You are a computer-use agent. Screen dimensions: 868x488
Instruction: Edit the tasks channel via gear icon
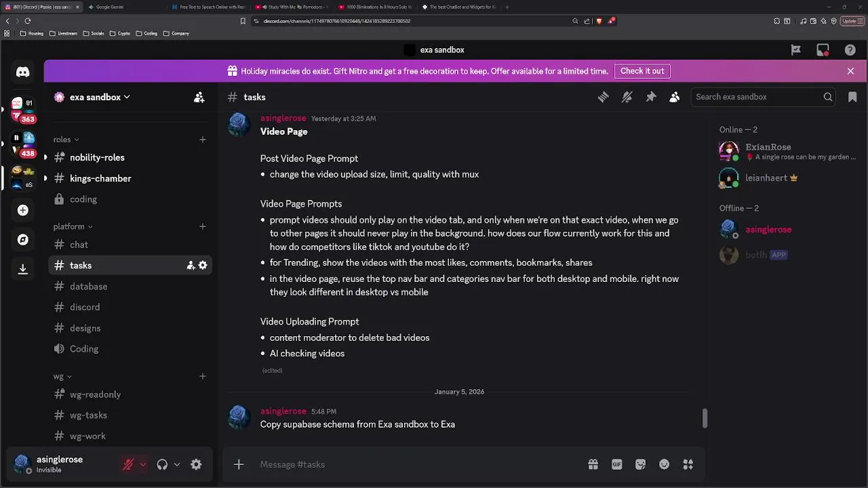203,266
